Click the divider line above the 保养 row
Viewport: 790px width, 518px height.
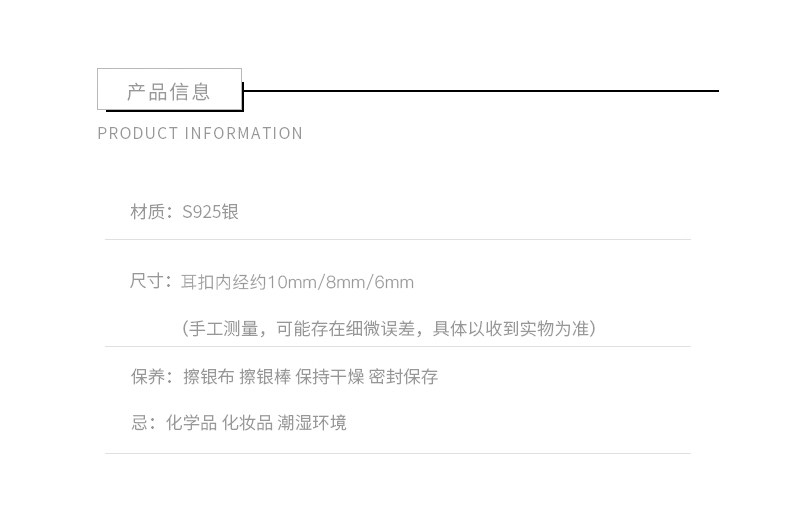(x=397, y=347)
